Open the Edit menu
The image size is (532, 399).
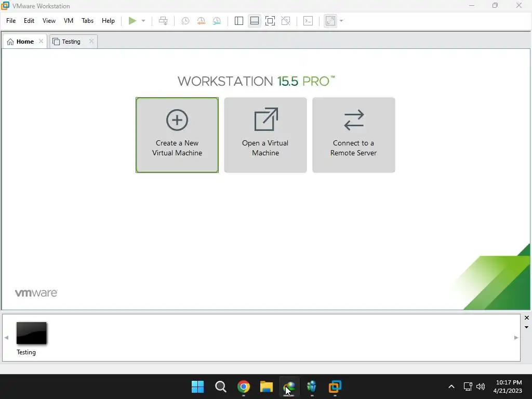[x=29, y=21]
